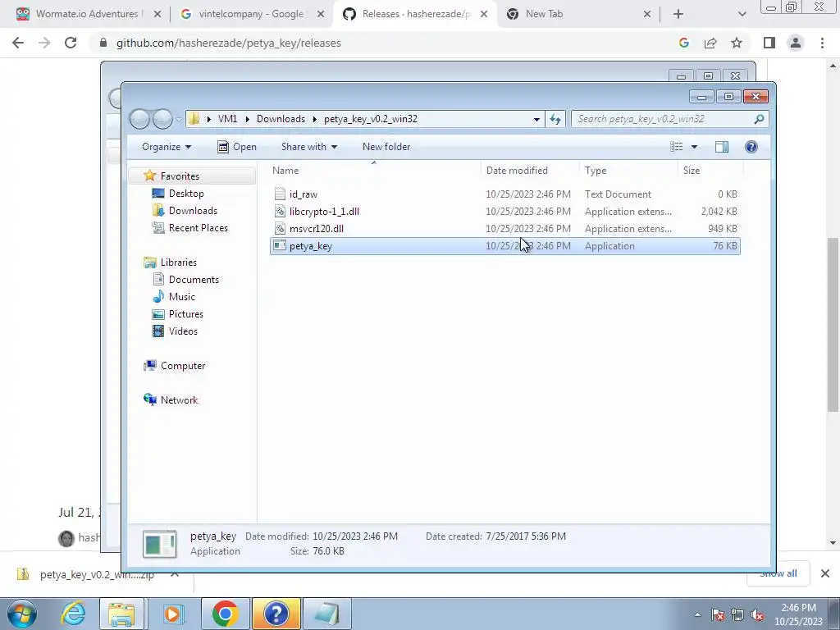Select Computer in the navigation pane

click(x=183, y=366)
